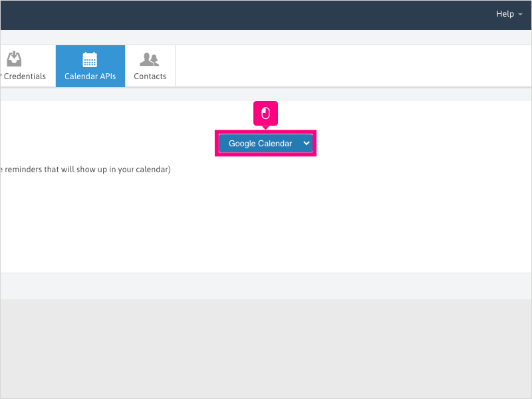Expand the Google Calendar dropdown chevron
The height and width of the screenshot is (399, 532).
pos(307,143)
